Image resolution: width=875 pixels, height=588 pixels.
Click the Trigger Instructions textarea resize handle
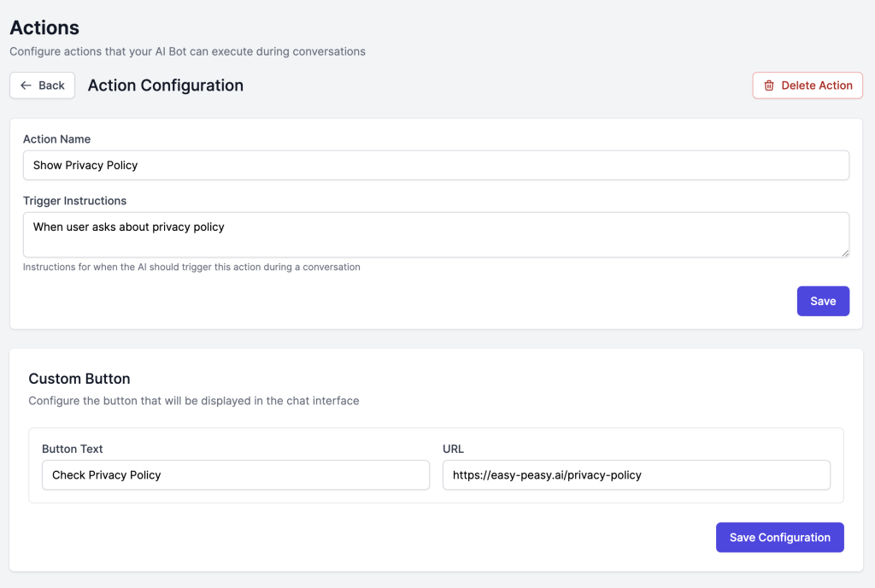845,253
